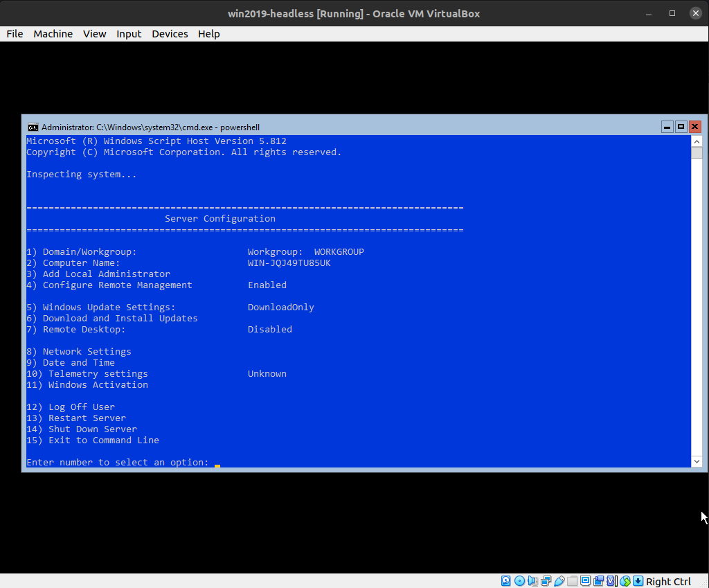Click the 'Shut Down Server' option line
This screenshot has height=588, width=709.
point(82,429)
